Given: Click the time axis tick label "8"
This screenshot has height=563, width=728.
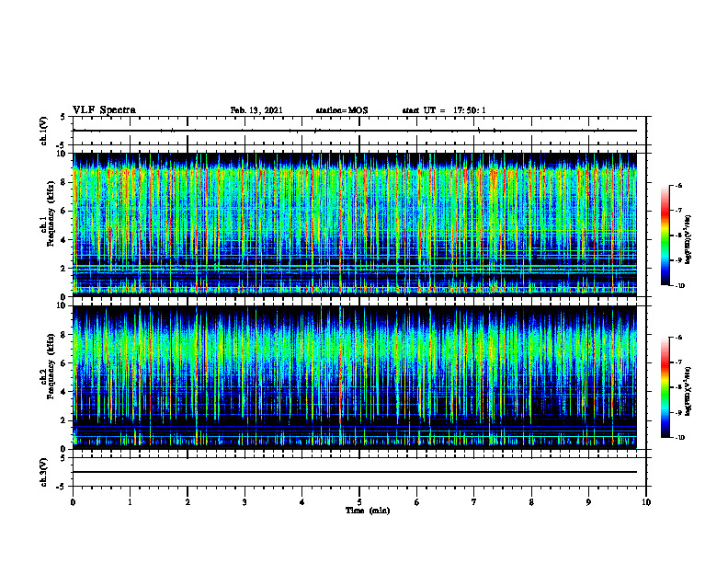Looking at the screenshot, I should click(531, 502).
